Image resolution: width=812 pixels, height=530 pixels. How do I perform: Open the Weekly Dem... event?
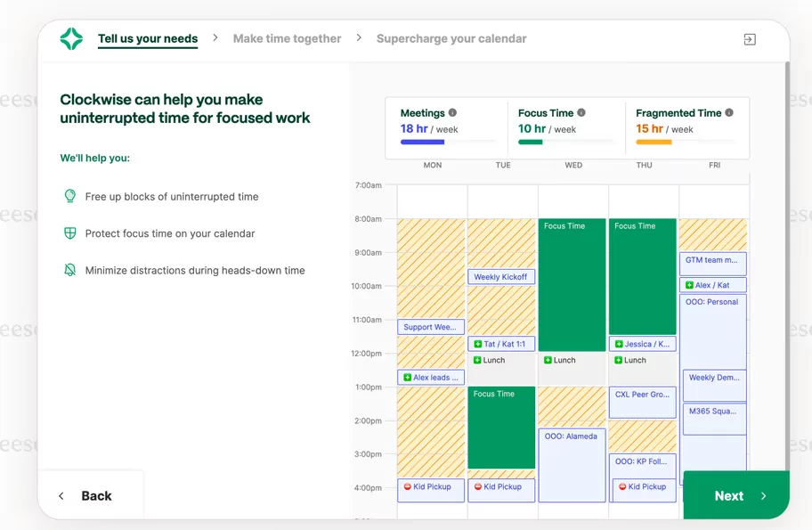click(x=715, y=385)
